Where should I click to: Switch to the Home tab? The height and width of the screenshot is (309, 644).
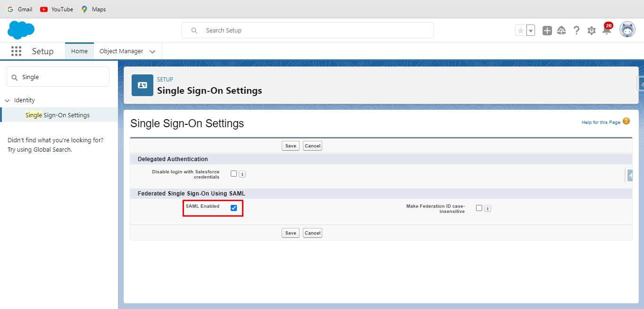tap(79, 51)
